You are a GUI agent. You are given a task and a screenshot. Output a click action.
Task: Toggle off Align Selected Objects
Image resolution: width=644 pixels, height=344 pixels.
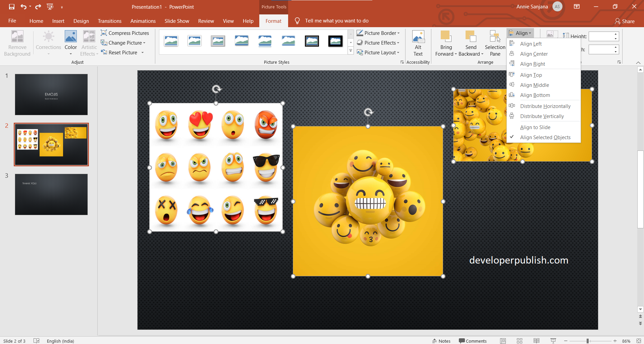(545, 137)
